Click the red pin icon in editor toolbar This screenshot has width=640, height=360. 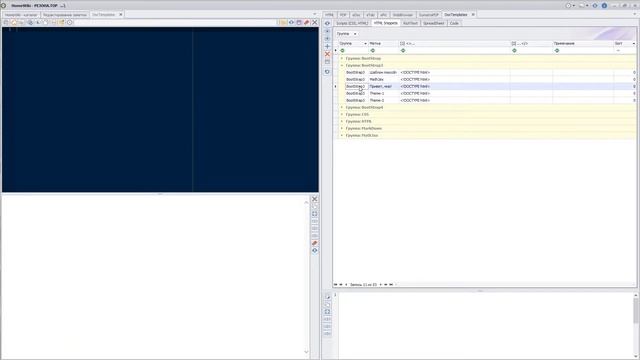307,22
